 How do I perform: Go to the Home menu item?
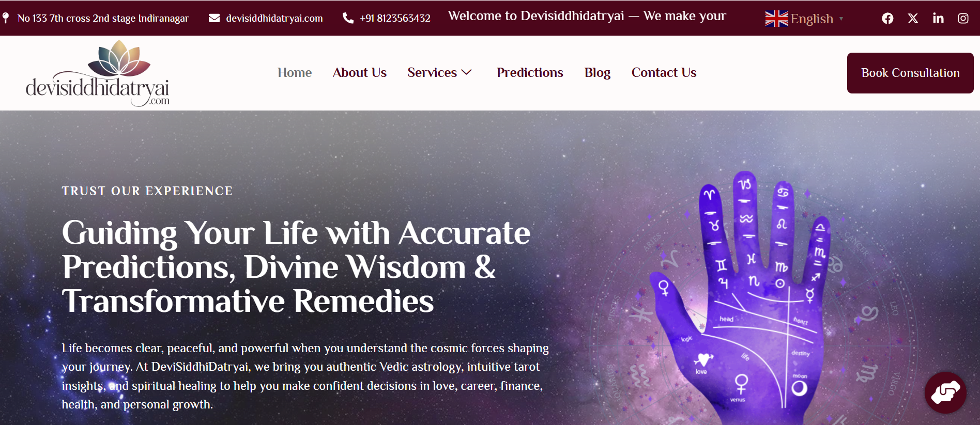(x=295, y=73)
